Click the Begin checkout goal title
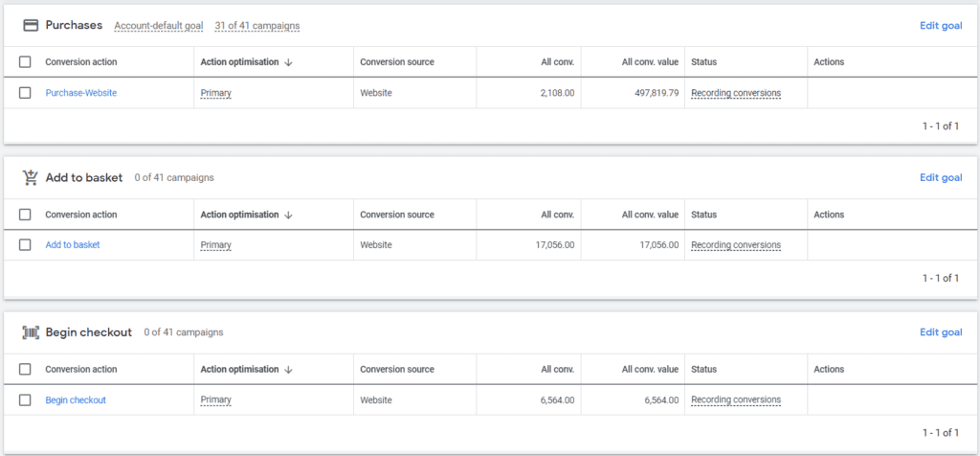 [89, 332]
